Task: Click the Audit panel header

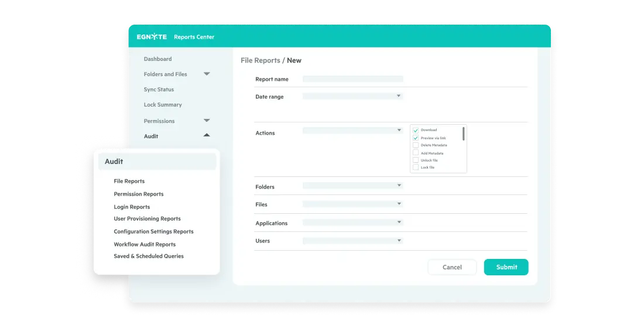Action: [157, 162]
